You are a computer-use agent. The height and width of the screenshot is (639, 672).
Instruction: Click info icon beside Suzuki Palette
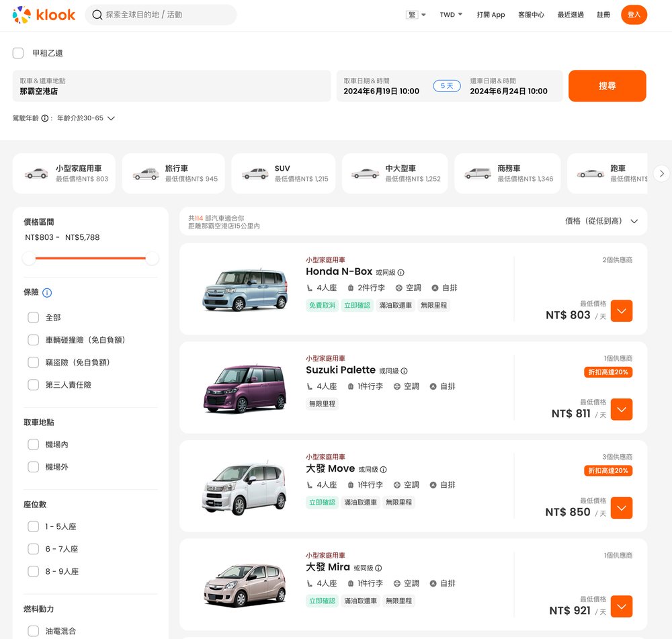click(x=404, y=371)
